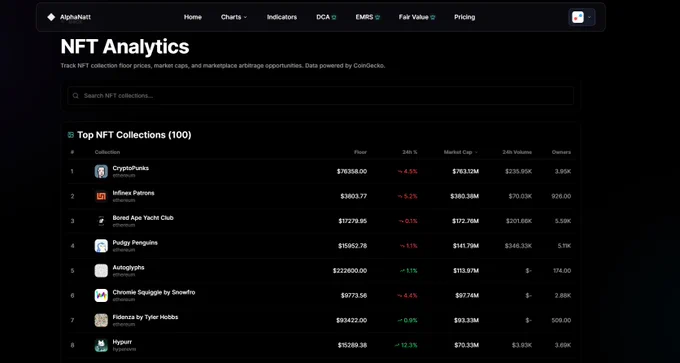Select the $97.74M market cap value
680x363 pixels.
click(x=467, y=295)
